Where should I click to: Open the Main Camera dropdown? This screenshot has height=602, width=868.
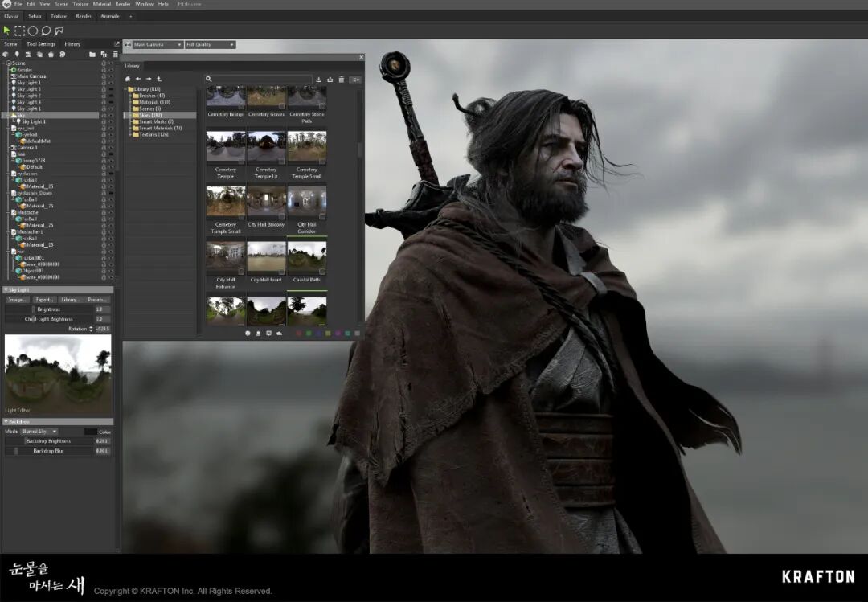click(158, 45)
